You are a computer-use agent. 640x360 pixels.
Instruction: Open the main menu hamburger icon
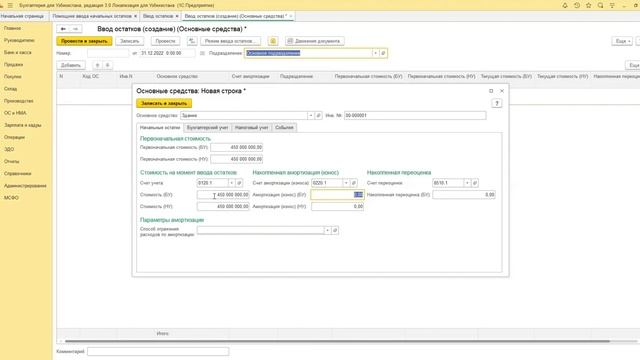(x=10, y=5)
